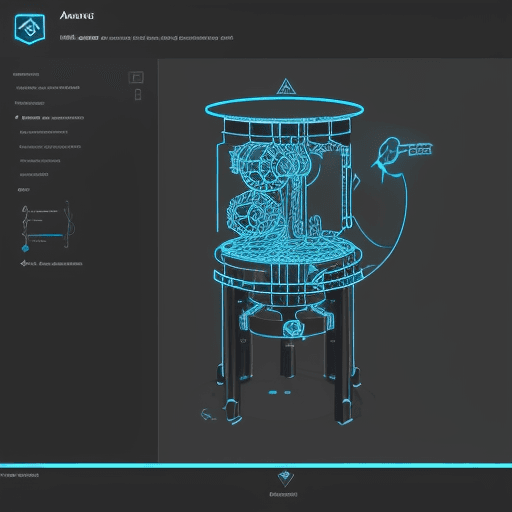Click the small blue axis gizmo at the viewport's lower left
The width and height of the screenshot is (512, 512).
[x=207, y=414]
